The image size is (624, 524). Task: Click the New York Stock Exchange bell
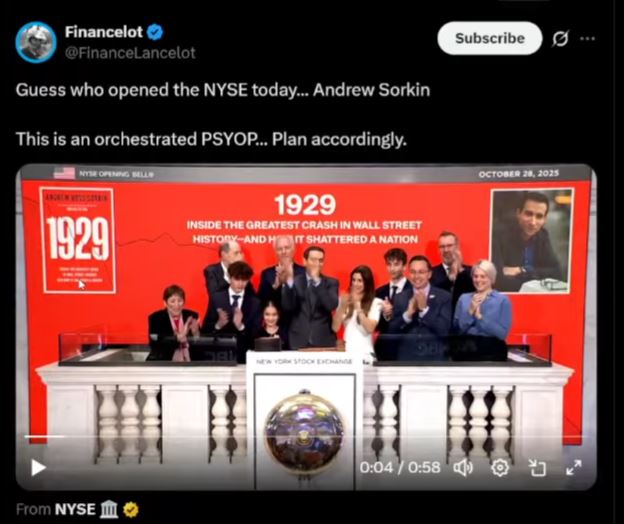click(304, 432)
